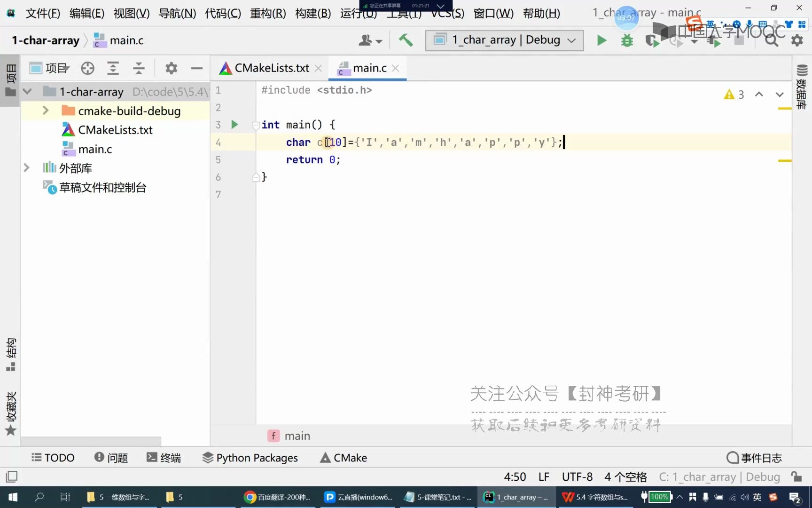This screenshot has width=812, height=508.
Task: Open the 1_char_array | Debug configuration dropdown
Action: tap(504, 40)
